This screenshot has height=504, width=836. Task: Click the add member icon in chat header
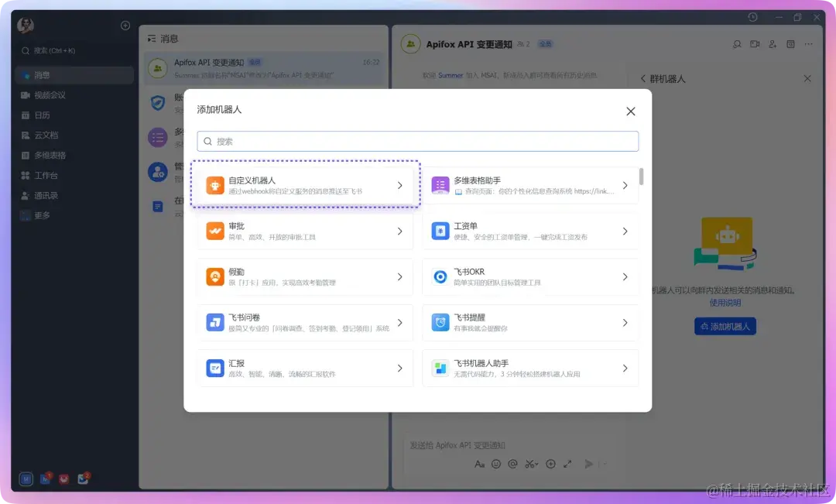tap(773, 44)
